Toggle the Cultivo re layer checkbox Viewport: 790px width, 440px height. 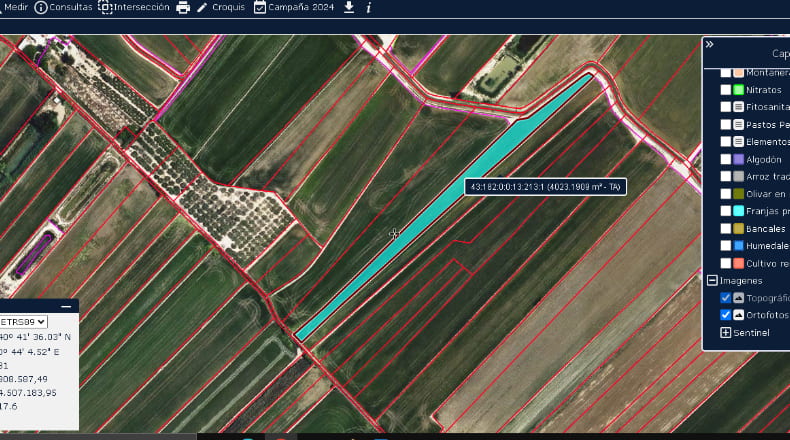[726, 263]
